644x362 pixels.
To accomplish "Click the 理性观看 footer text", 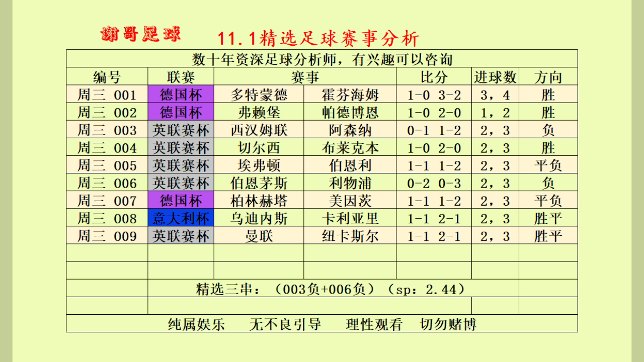I will (374, 324).
